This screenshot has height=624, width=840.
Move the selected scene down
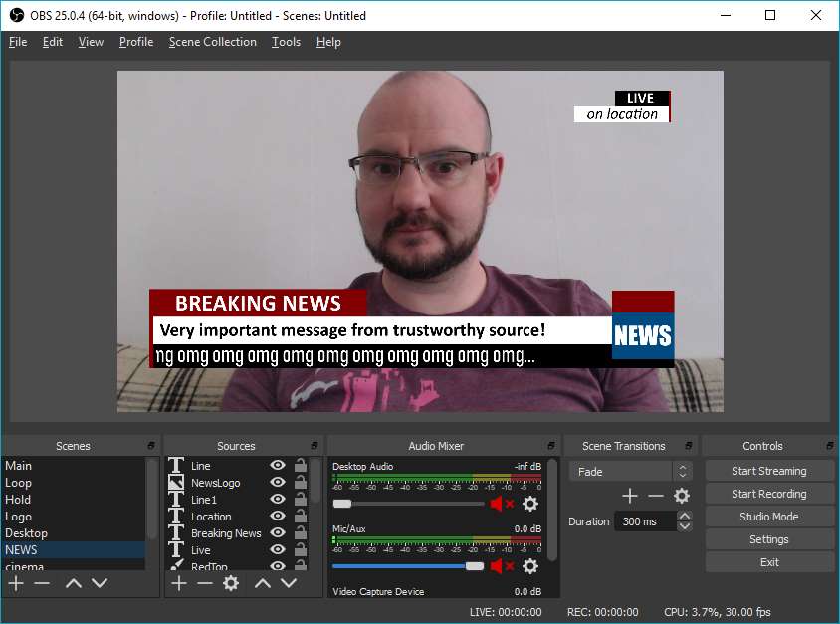100,583
